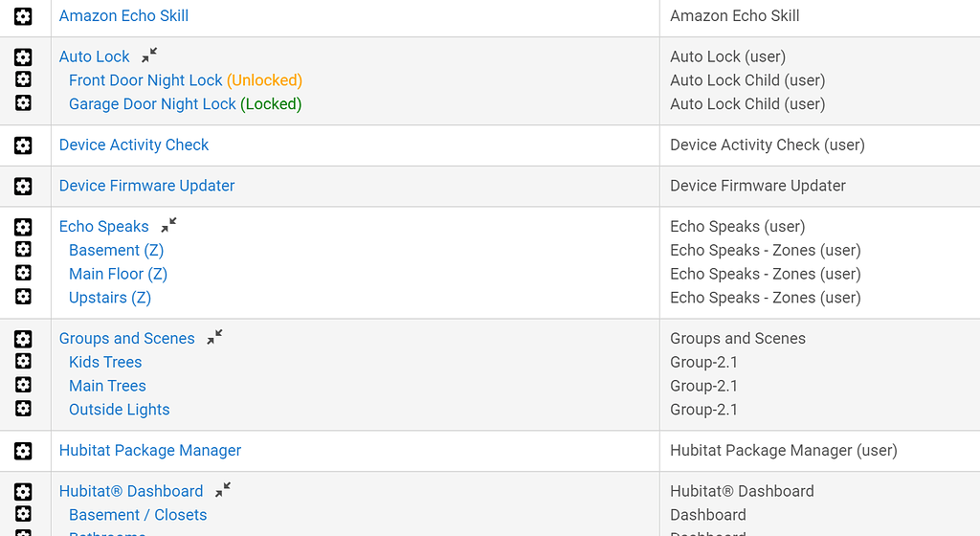This screenshot has height=536, width=980.
Task: Click gear icon beside Garage Door Night Lock
Action: (x=23, y=102)
